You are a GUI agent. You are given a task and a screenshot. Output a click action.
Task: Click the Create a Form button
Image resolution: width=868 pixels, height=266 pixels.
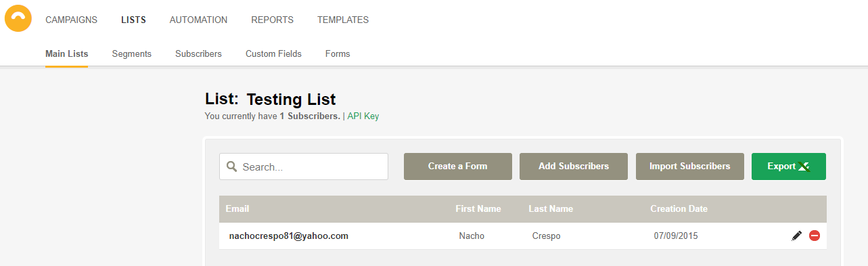tap(457, 167)
